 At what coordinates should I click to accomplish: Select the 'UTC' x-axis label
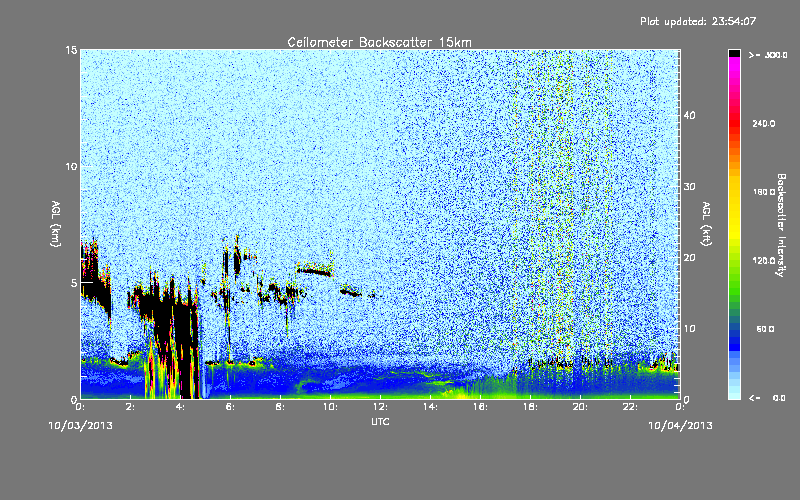click(380, 421)
